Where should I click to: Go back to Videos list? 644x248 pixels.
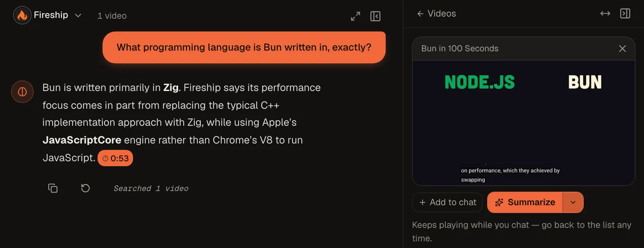pos(436,13)
